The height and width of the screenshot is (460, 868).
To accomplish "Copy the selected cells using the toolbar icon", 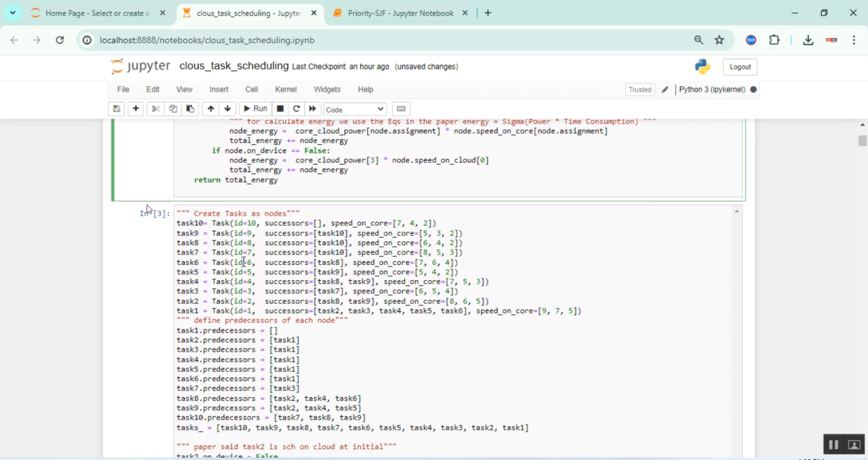I will click(172, 109).
